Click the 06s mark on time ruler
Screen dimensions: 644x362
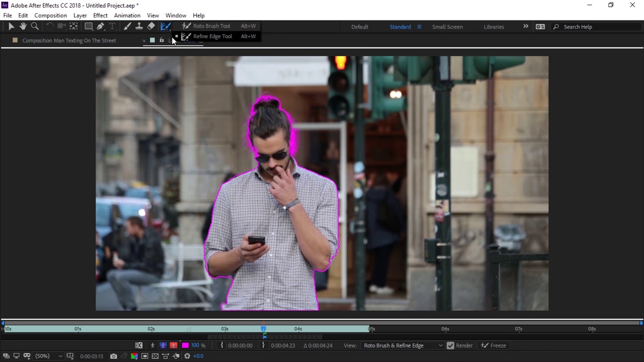point(445,329)
